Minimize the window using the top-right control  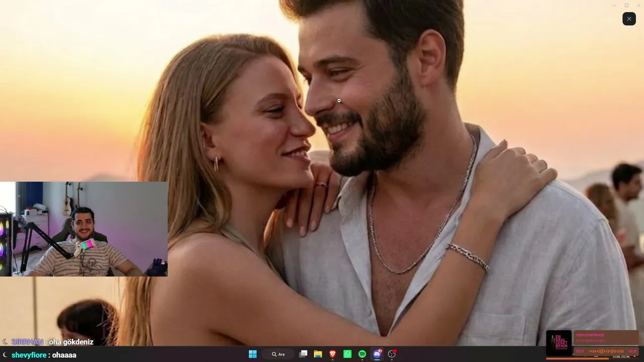click(x=614, y=5)
